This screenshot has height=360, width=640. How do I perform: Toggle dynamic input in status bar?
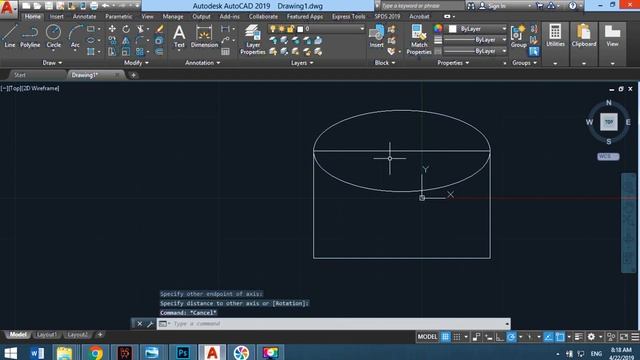point(489,337)
